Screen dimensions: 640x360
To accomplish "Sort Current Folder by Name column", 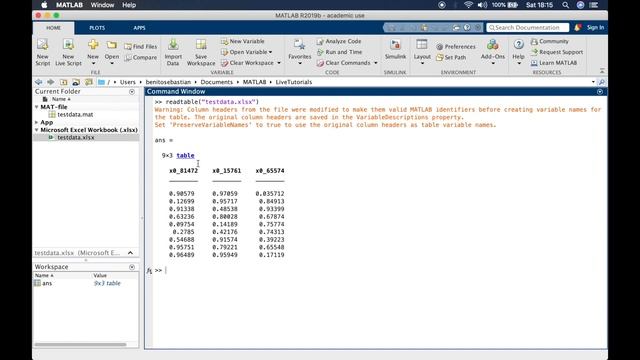I will coord(61,99).
